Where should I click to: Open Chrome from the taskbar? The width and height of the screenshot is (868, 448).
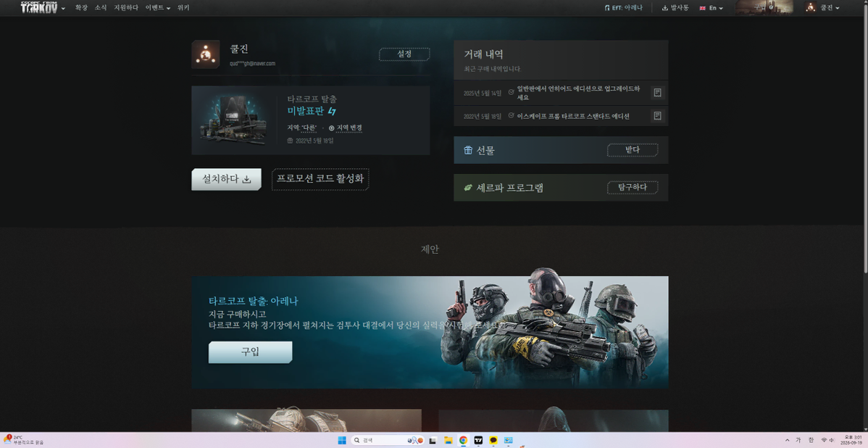click(463, 440)
